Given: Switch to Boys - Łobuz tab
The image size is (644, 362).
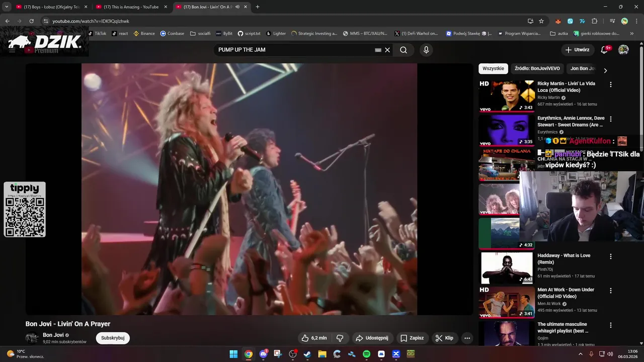Looking at the screenshot, I should tap(51, 7).
